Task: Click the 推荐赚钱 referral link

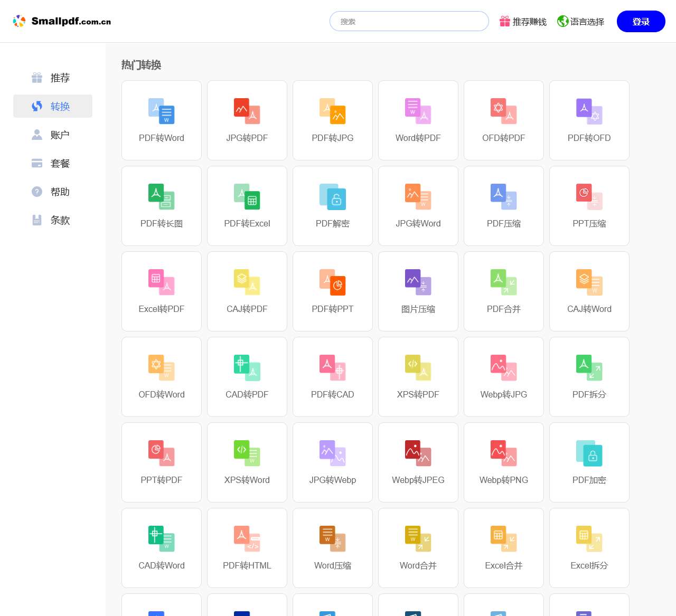Action: click(x=523, y=22)
